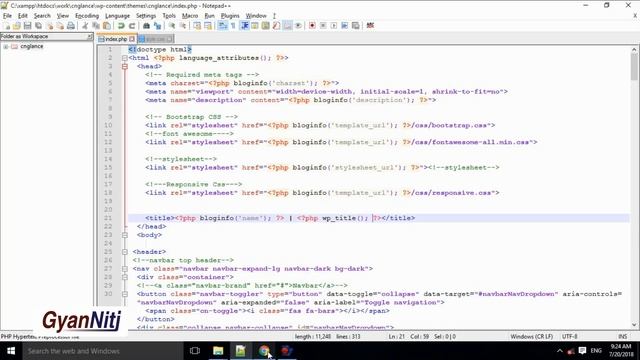Screen dimensions: 640x360
Task: Open Chrome from the taskbar
Action: tap(264, 351)
